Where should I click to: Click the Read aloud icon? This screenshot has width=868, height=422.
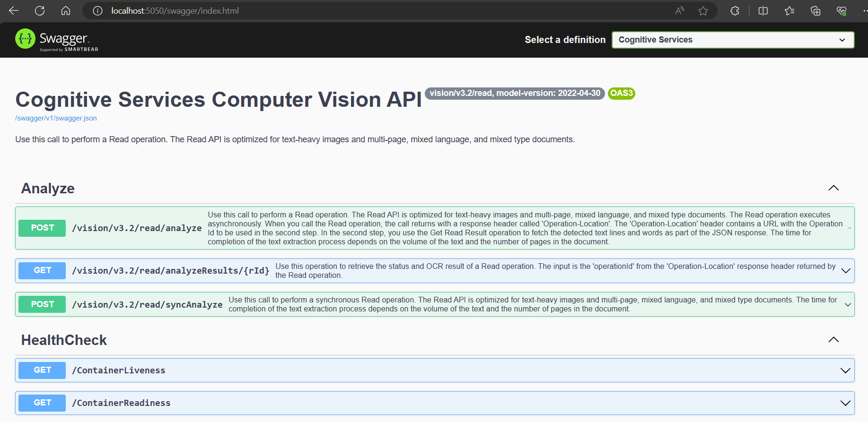tap(680, 10)
